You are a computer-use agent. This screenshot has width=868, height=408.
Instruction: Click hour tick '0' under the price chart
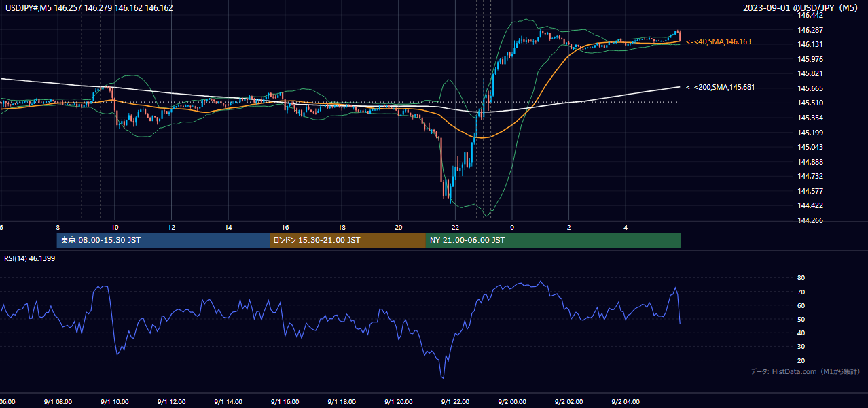pyautogui.click(x=512, y=228)
